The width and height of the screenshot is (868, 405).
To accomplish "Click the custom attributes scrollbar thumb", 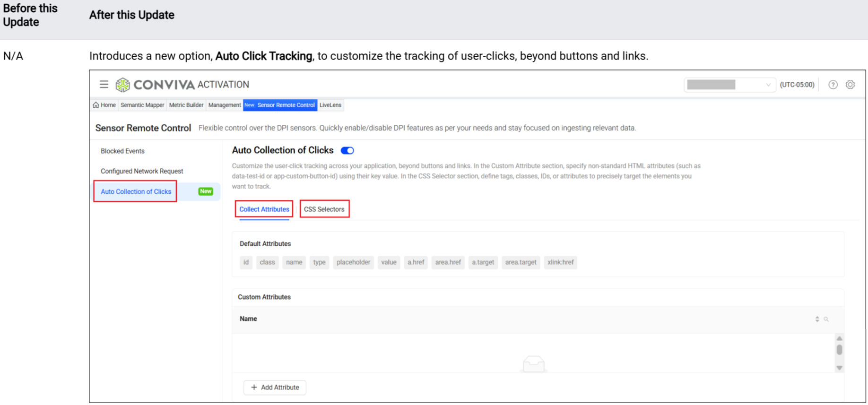I will point(840,350).
